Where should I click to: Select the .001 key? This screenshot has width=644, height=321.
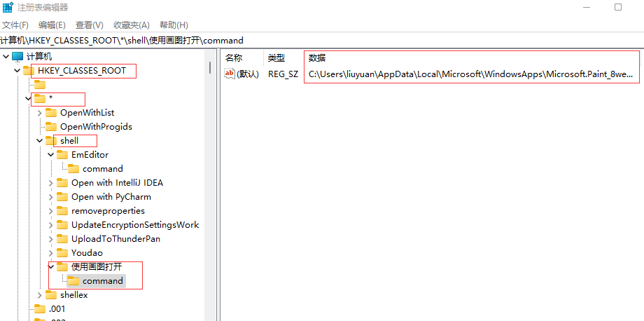click(x=57, y=308)
